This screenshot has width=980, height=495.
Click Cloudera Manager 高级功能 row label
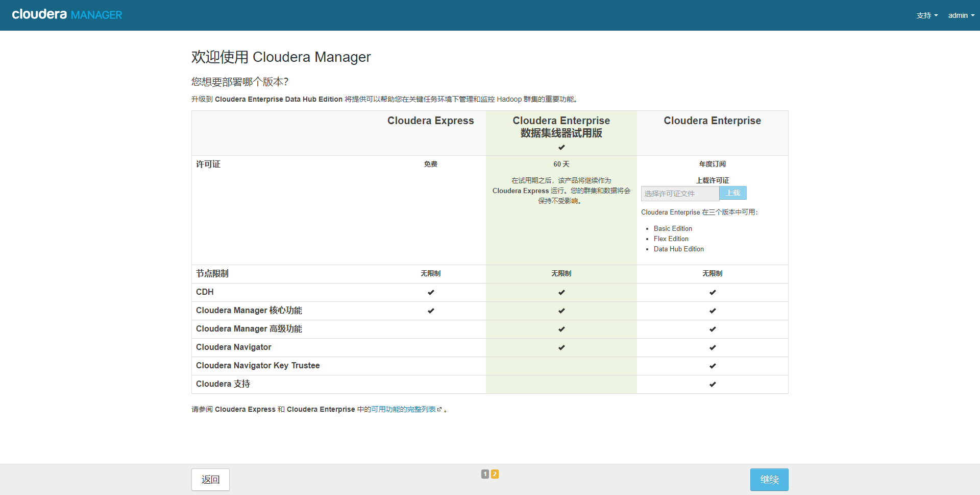[249, 328]
